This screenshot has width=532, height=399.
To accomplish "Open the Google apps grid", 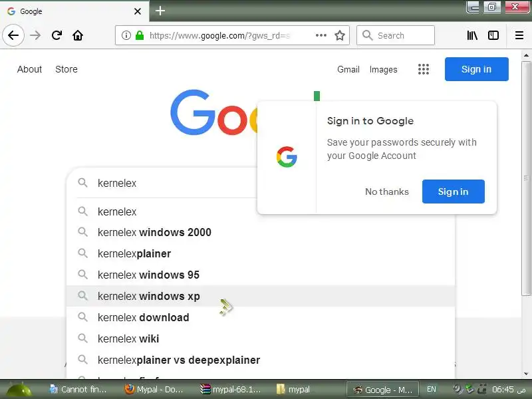I will (x=424, y=69).
